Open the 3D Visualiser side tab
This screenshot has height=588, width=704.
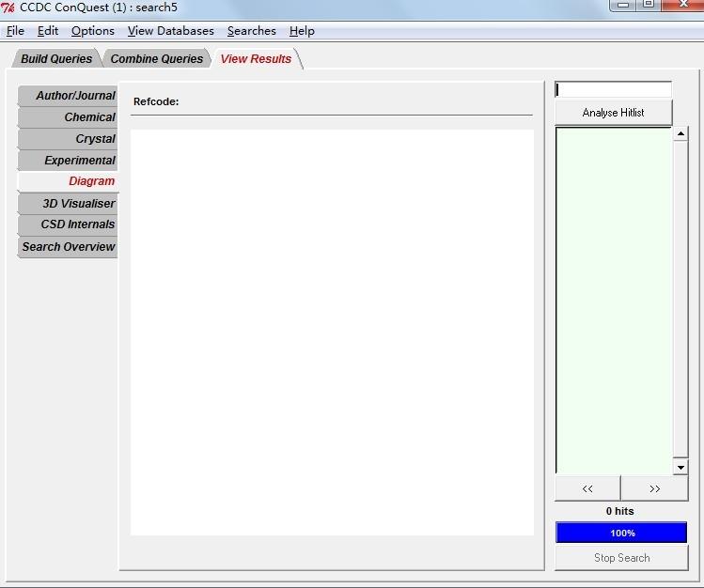click(69, 203)
